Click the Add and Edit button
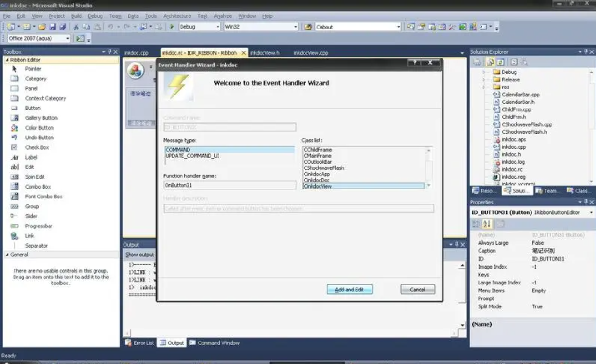This screenshot has width=596, height=364. pos(349,290)
